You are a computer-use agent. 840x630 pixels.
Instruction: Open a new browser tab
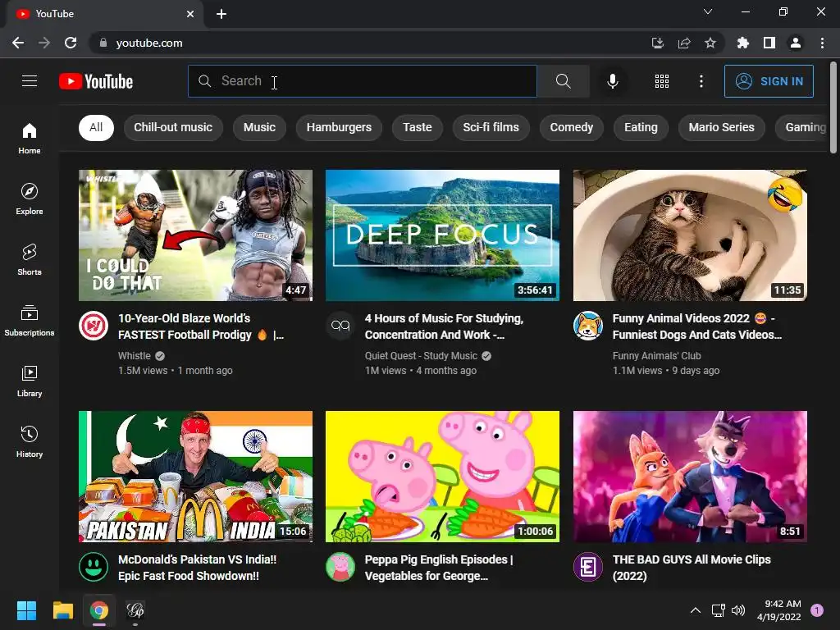pyautogui.click(x=221, y=14)
